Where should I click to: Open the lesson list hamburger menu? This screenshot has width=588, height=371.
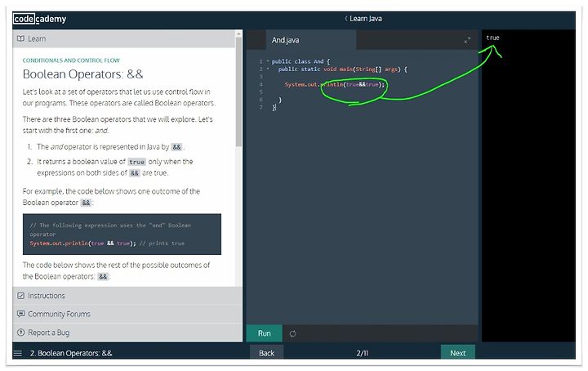tap(18, 353)
